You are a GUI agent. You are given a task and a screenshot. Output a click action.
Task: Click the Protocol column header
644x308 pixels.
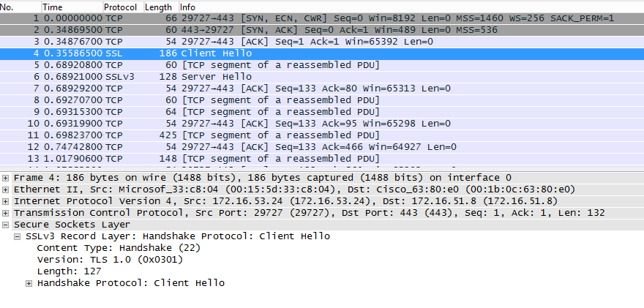click(x=121, y=7)
